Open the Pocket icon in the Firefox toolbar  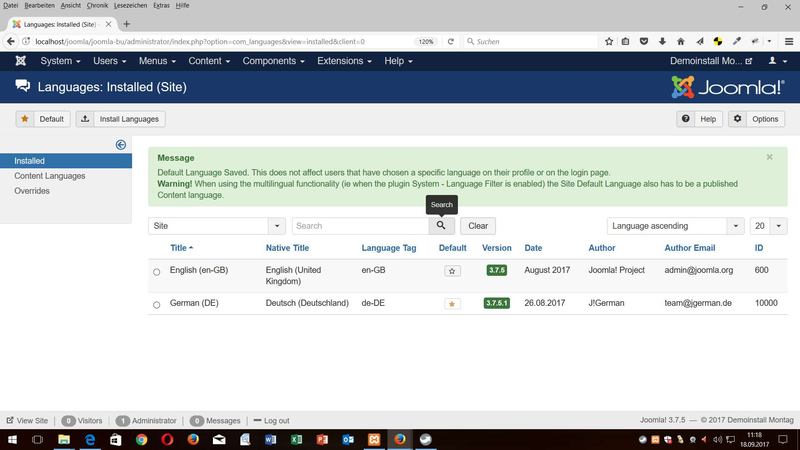pyautogui.click(x=644, y=41)
